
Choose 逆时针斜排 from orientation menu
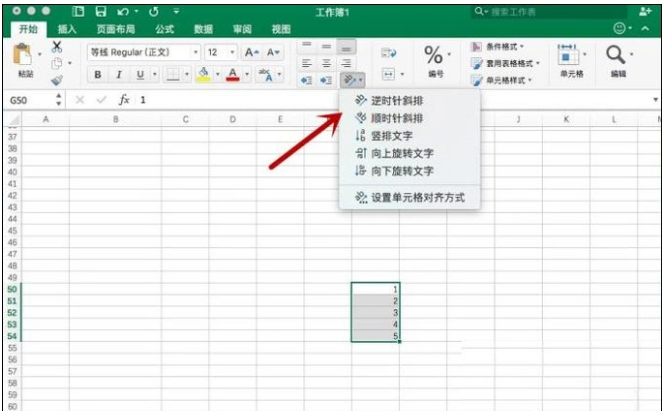[x=409, y=101]
